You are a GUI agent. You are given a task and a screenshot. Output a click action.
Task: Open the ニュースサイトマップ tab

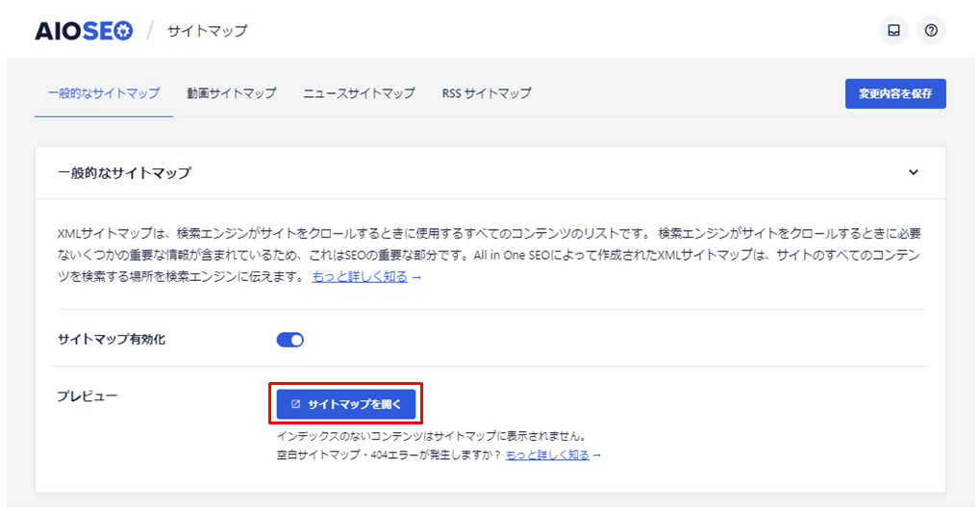pyautogui.click(x=359, y=93)
